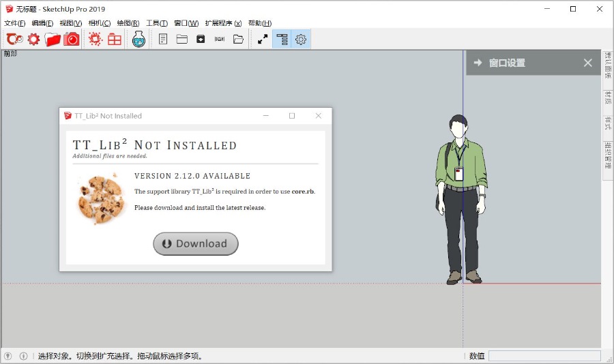Screen dimensions: 614x364
Task: Click the arrow beside 窗口设置
Action: 478,63
